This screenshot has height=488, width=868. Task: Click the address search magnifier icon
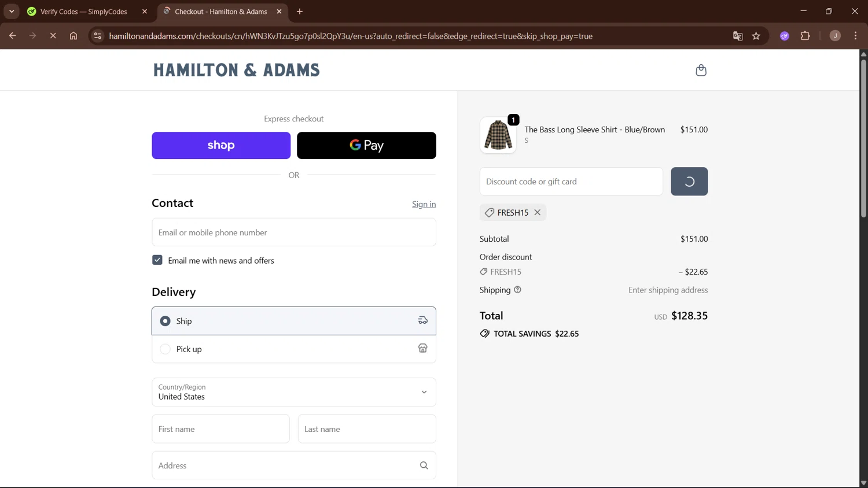pyautogui.click(x=424, y=465)
